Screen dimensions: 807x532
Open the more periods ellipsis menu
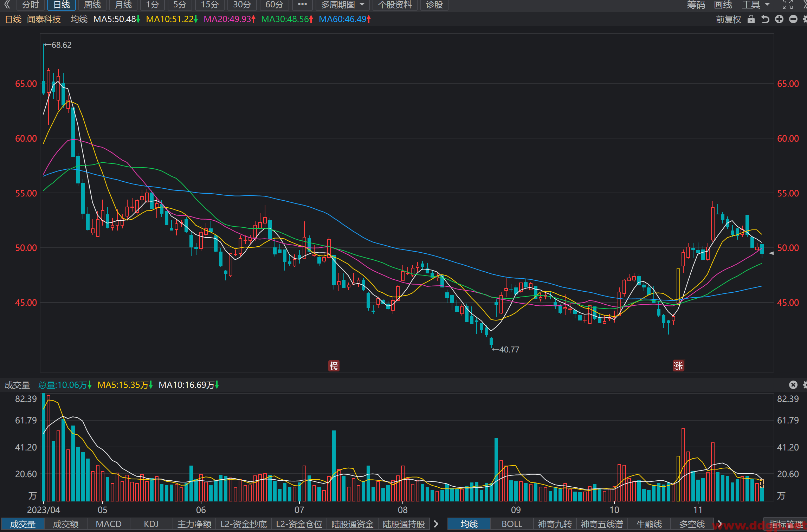pos(302,5)
